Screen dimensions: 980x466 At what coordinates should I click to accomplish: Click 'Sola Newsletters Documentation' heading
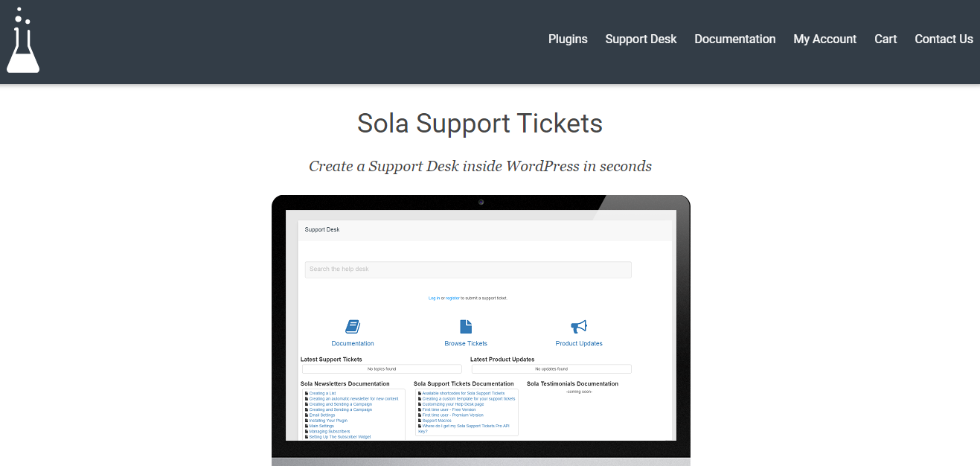click(345, 384)
